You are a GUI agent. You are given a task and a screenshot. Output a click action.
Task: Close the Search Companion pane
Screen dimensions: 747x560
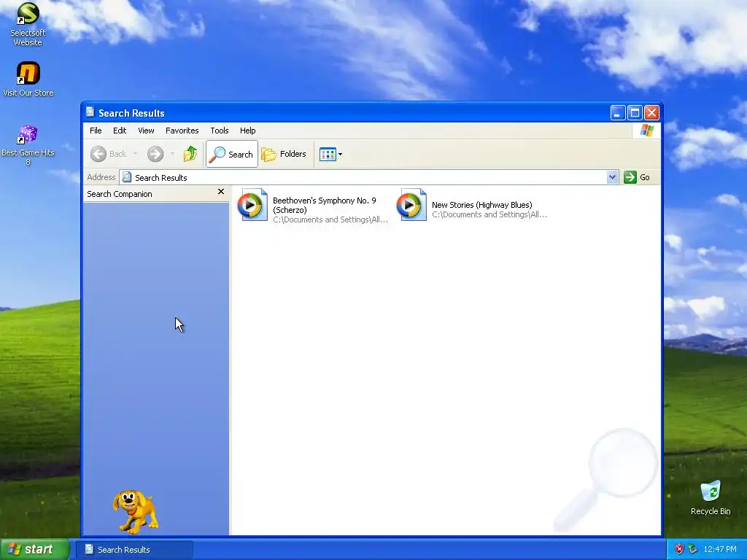coord(220,192)
